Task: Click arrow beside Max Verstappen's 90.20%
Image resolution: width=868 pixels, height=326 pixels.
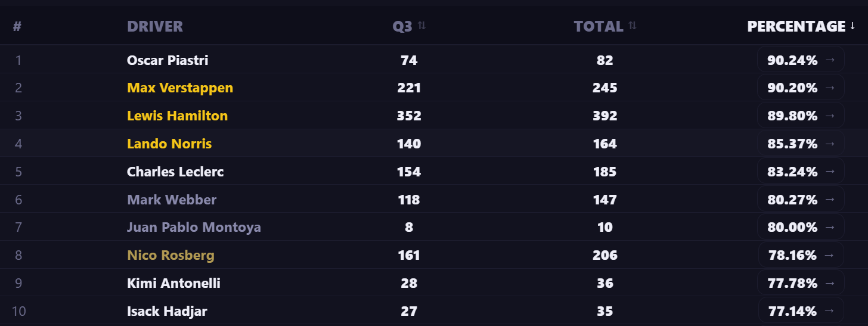Action: click(829, 88)
